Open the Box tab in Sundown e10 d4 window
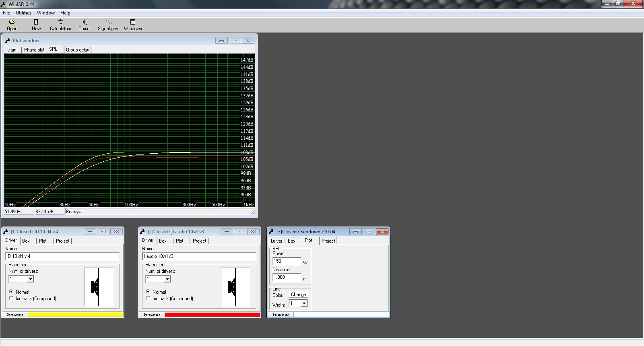The height and width of the screenshot is (346, 644). click(x=291, y=241)
